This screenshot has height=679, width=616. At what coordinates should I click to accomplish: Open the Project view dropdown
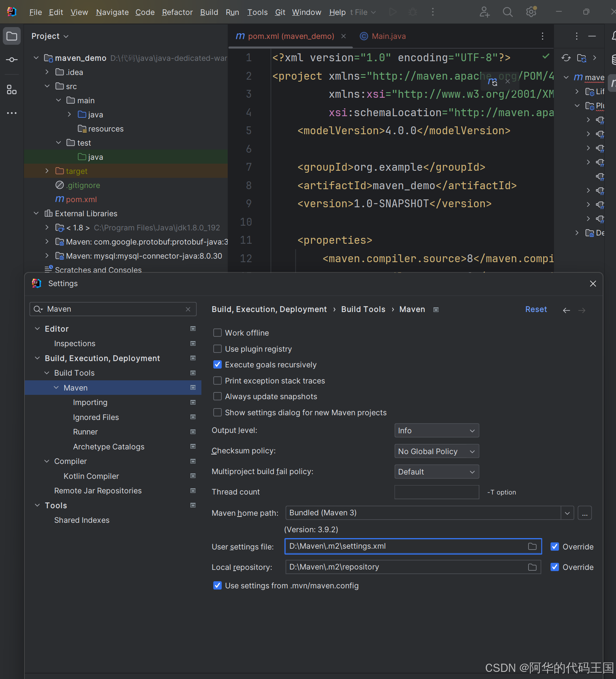pyautogui.click(x=50, y=36)
